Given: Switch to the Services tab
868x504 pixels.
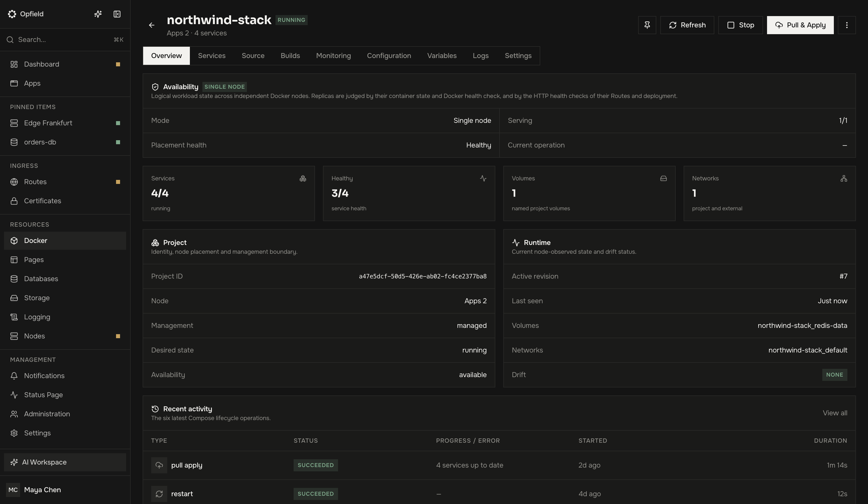Looking at the screenshot, I should coord(211,56).
